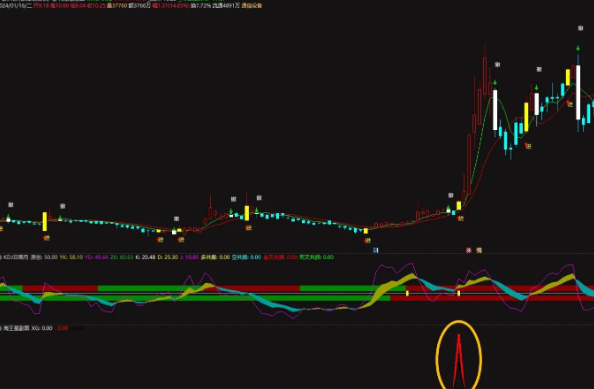Click green down arrow above first tall white candle
594x389 pixels.
coord(495,83)
